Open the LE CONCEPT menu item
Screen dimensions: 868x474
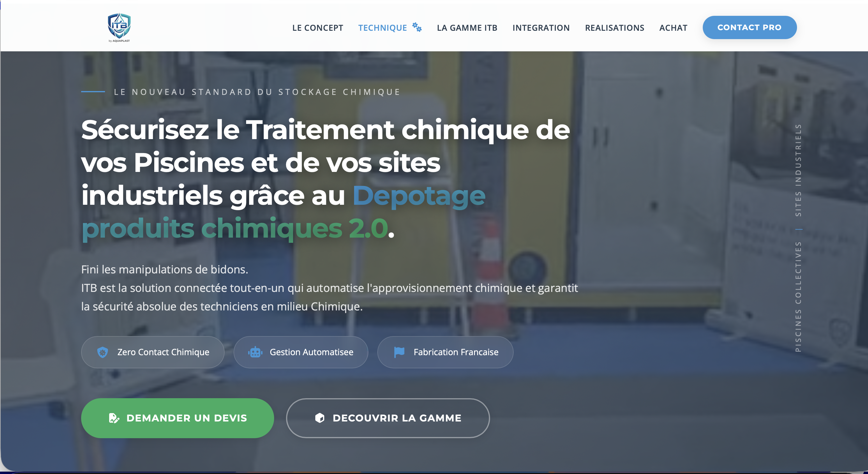[x=317, y=28]
